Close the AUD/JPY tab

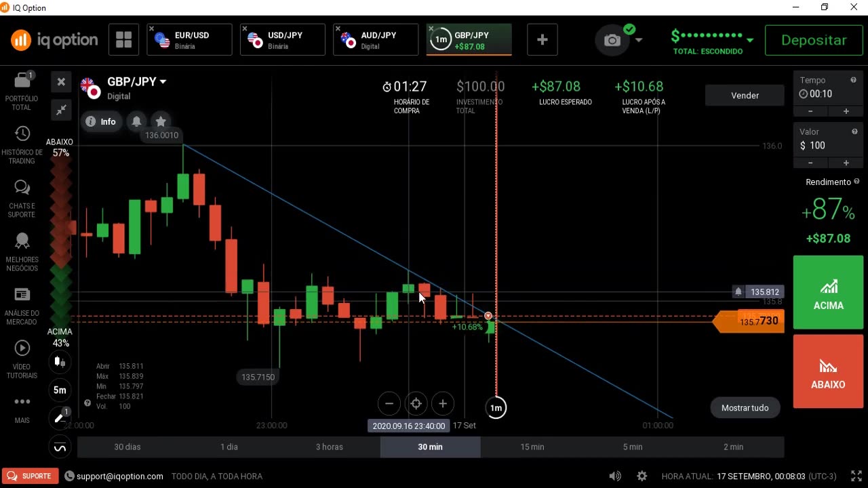[338, 29]
